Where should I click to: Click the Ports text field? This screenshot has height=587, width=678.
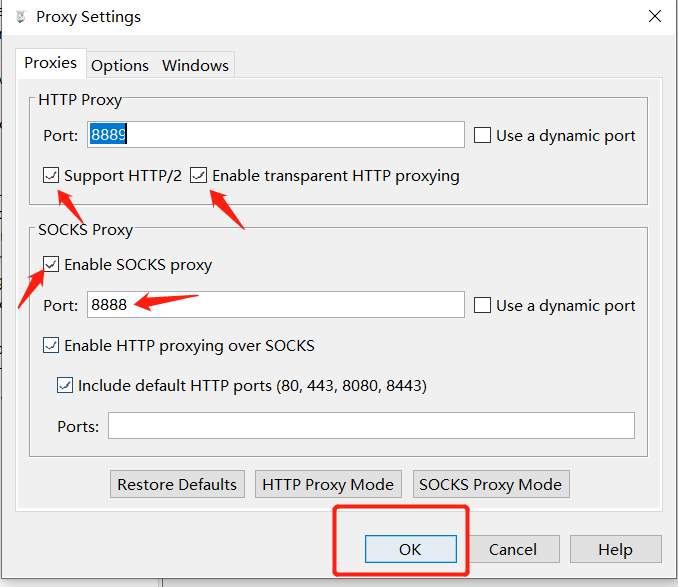point(371,426)
